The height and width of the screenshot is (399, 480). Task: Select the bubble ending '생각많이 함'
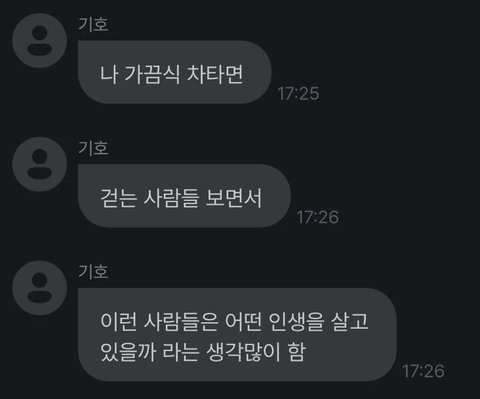237,335
